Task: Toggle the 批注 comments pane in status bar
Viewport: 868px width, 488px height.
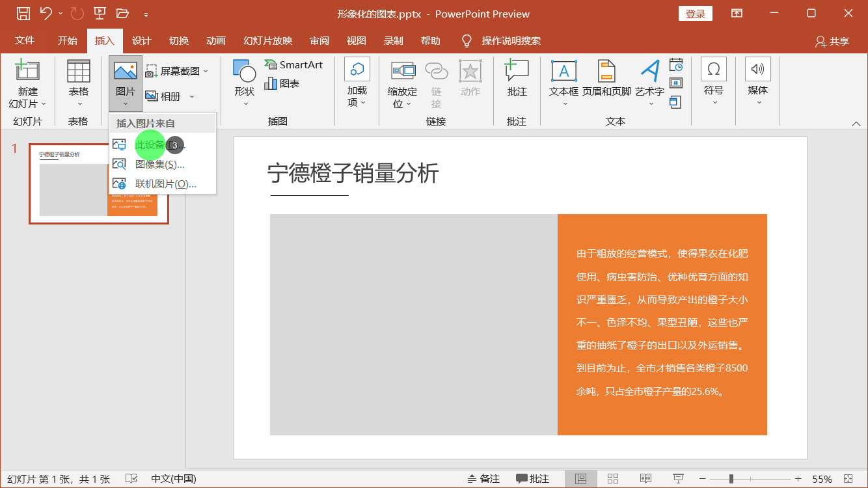Action: (x=533, y=479)
